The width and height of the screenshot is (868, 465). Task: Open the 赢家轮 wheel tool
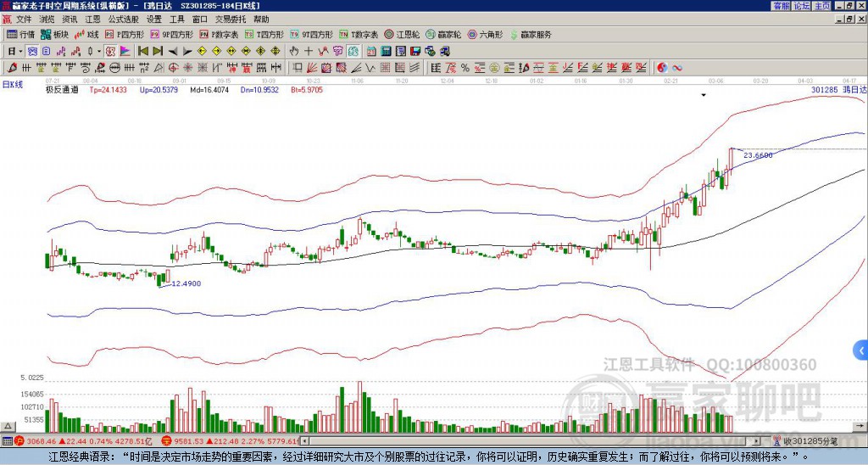[443, 34]
